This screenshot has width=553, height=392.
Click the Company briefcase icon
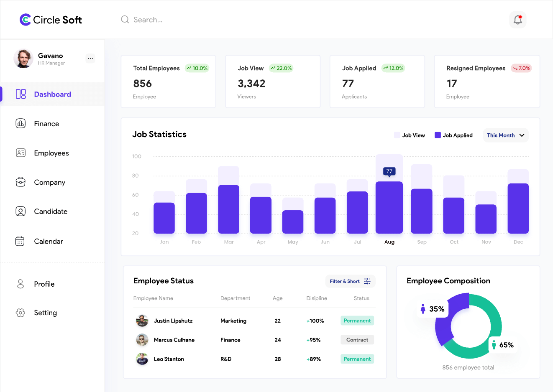(x=20, y=182)
